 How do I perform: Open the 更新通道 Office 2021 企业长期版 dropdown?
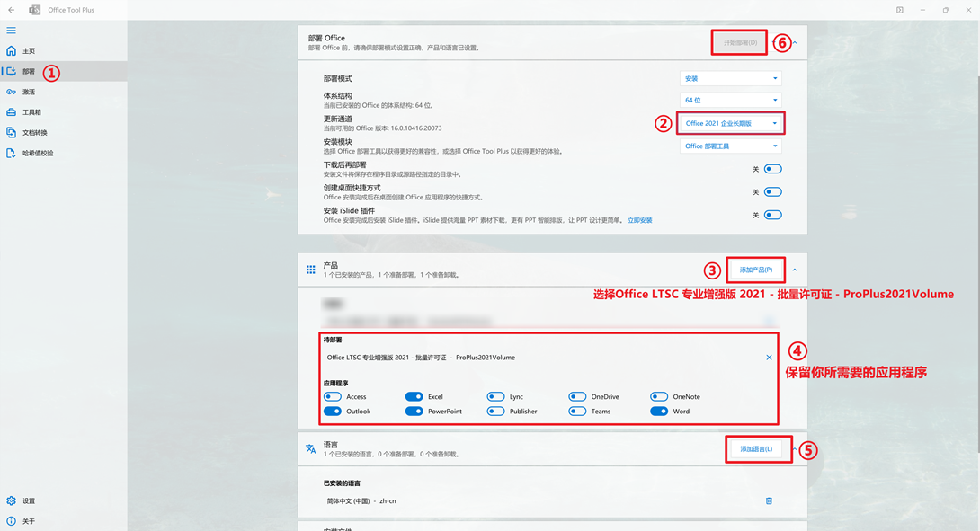pyautogui.click(x=731, y=123)
